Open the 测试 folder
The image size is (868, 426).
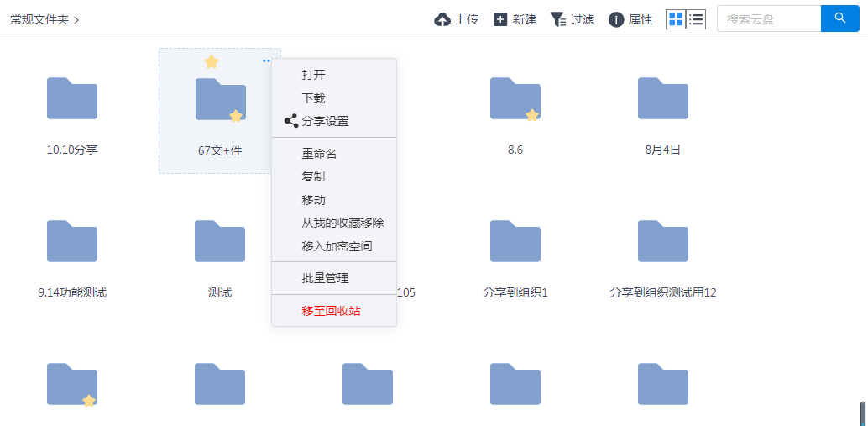click(x=220, y=241)
